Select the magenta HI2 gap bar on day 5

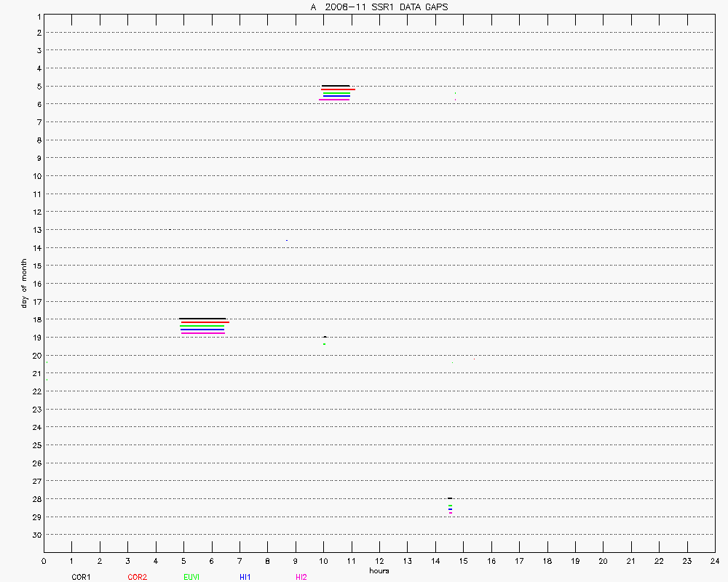334,100
